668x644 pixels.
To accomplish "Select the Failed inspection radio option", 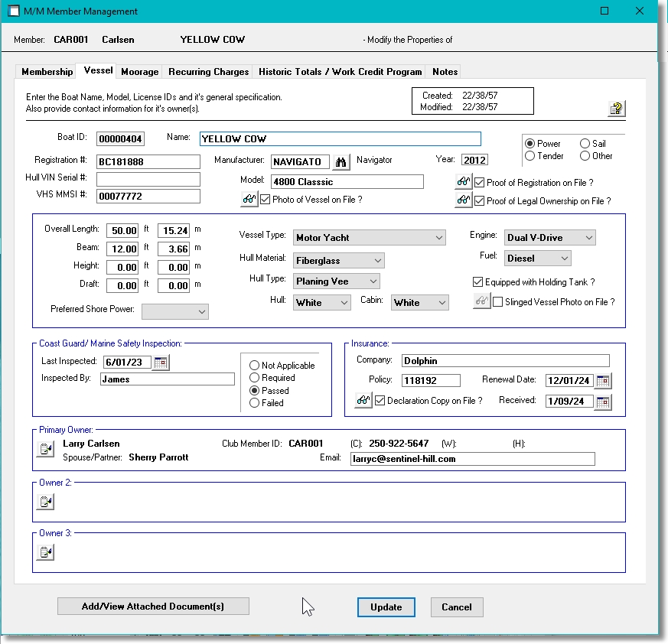I will coord(255,403).
